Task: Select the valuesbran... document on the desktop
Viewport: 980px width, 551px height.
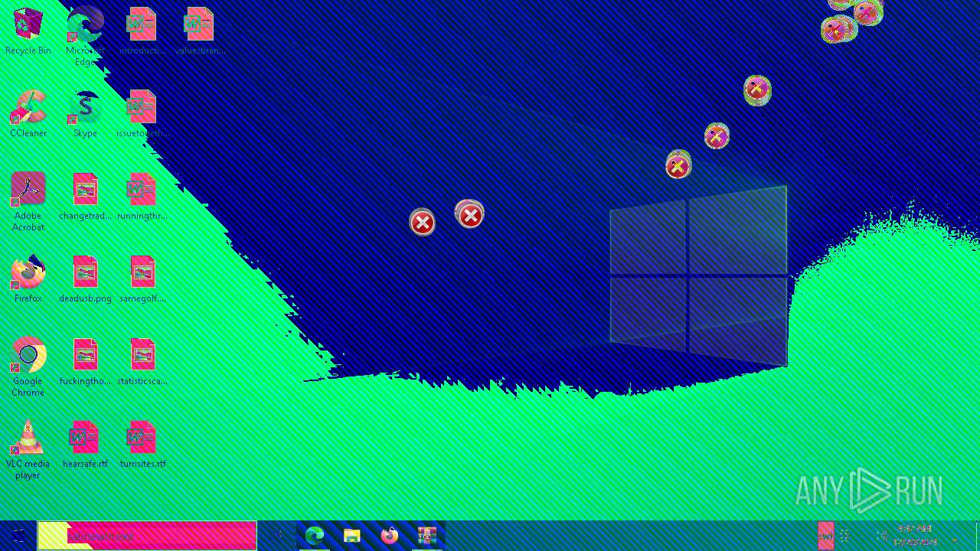Action: click(x=200, y=31)
